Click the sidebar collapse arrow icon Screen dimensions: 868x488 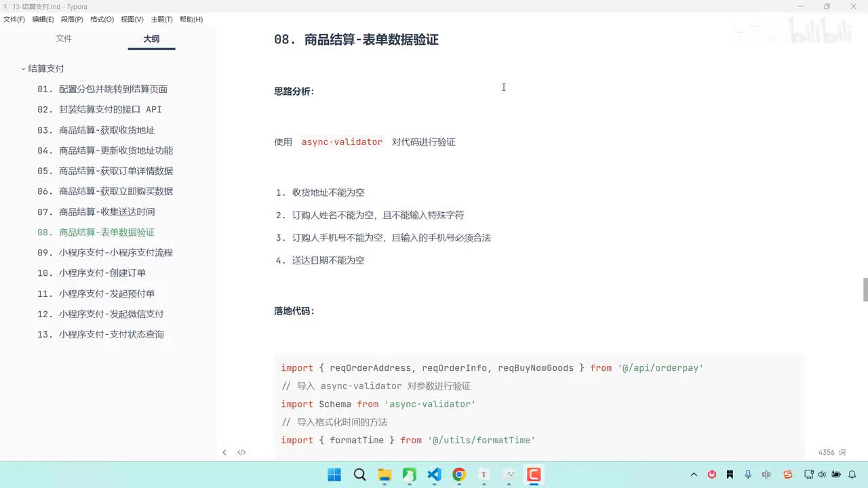(x=224, y=452)
